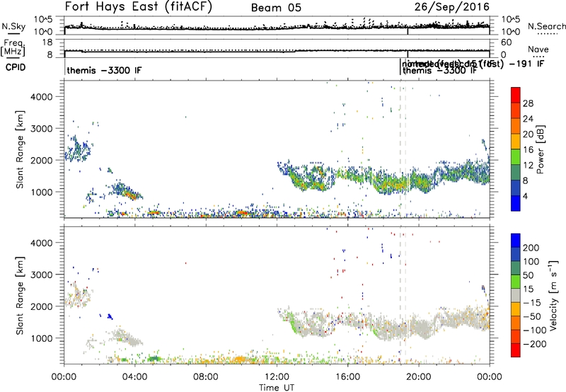Click the '08:00' time axis label
566x392 pixels.
pos(206,377)
